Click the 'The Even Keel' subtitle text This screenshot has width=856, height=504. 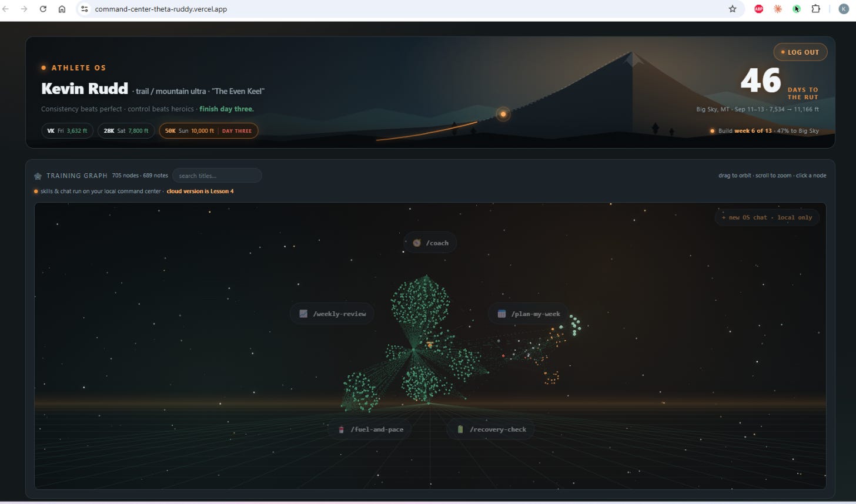[x=238, y=91]
